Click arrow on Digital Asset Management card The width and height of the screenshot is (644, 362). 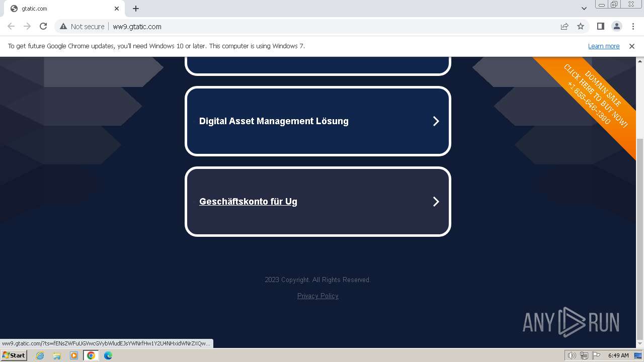tap(436, 121)
